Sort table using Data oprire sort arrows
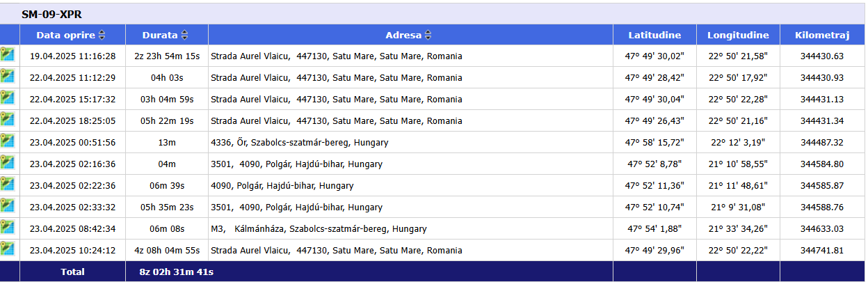Screen dimensions: 868x282 102,36
